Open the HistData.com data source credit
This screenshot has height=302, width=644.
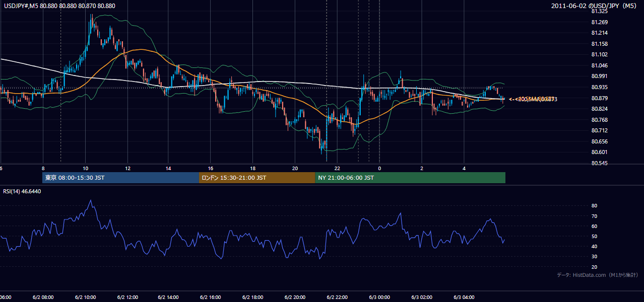point(597,275)
